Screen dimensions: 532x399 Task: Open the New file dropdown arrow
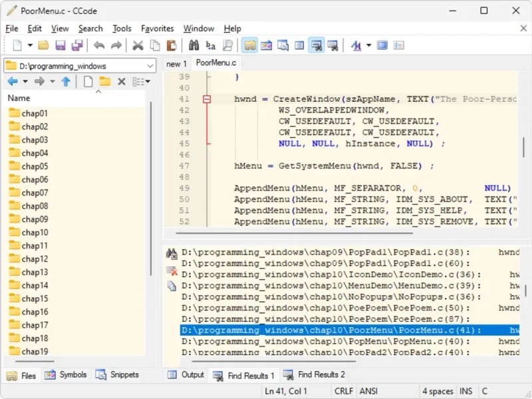(30, 45)
